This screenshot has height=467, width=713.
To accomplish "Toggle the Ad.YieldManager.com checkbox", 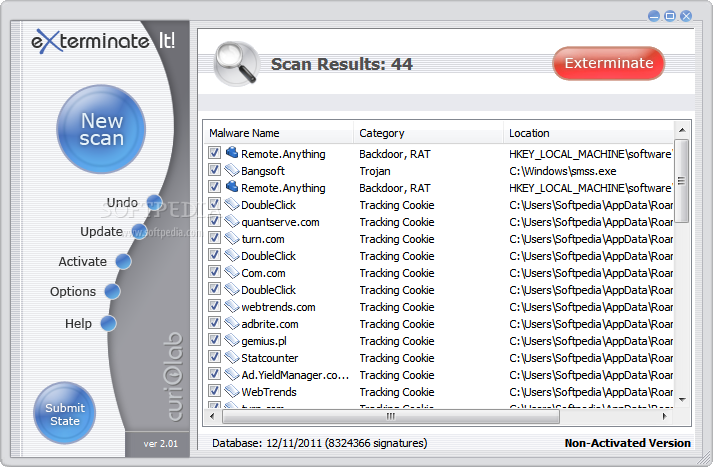I will pos(214,374).
